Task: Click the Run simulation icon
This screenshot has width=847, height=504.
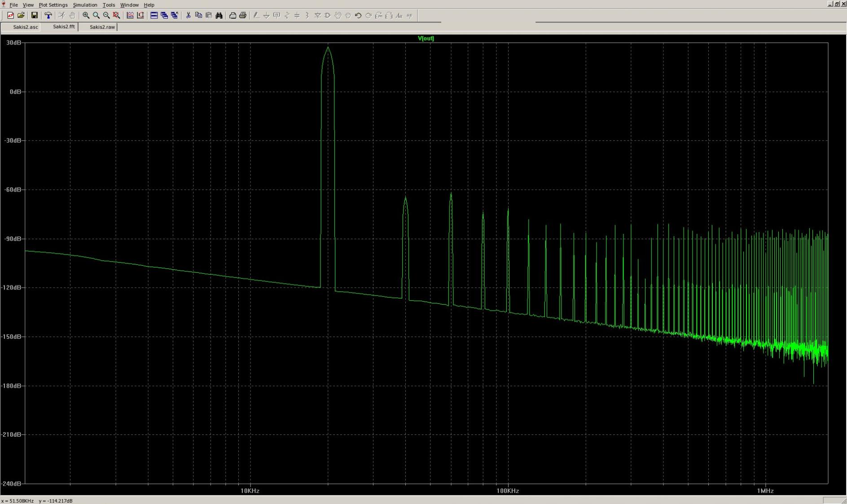Action: pos(61,16)
